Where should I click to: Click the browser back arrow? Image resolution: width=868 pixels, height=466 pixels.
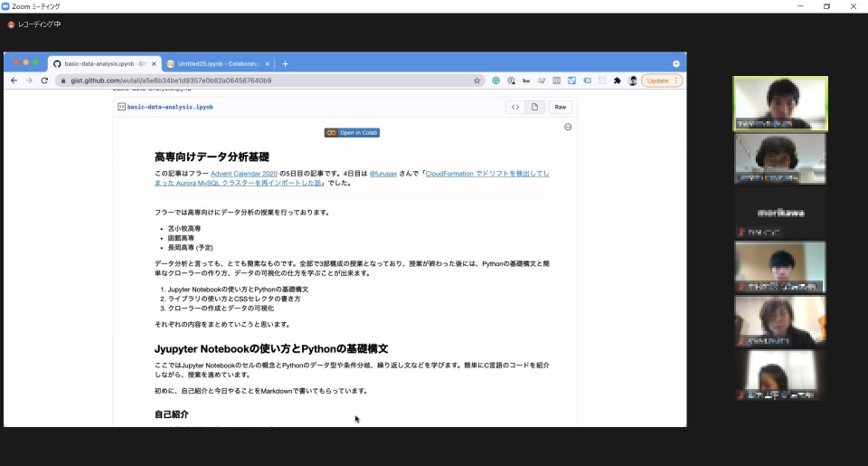14,81
